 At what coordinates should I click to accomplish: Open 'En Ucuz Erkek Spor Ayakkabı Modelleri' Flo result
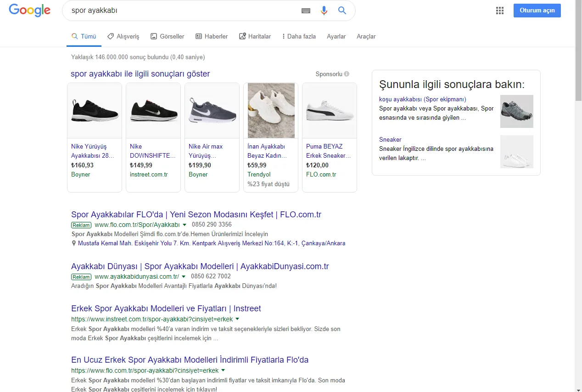click(190, 360)
